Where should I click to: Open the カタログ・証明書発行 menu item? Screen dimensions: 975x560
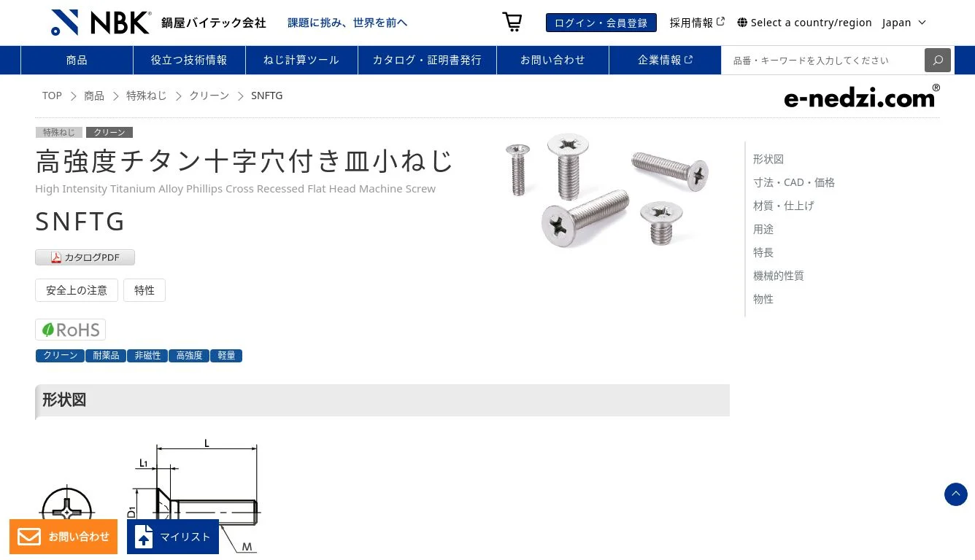pos(427,60)
